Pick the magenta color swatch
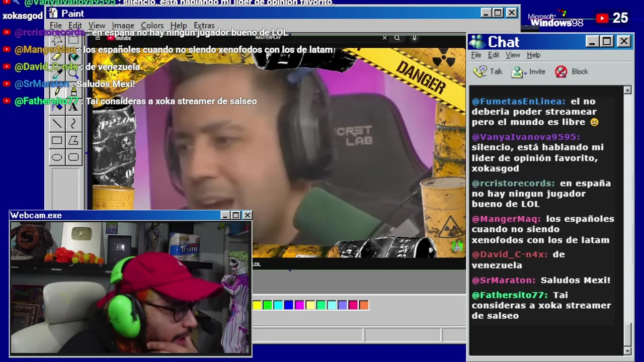This screenshot has width=644, height=362. (x=299, y=305)
